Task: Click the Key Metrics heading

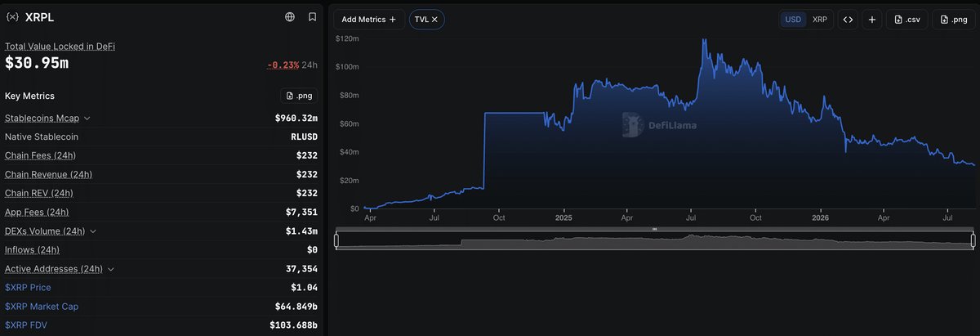Action: click(x=29, y=96)
